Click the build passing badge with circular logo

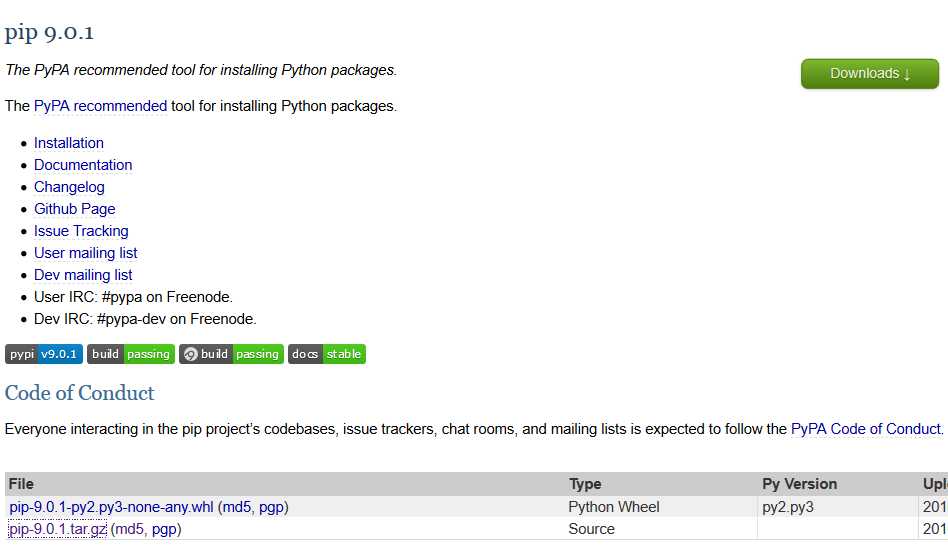(231, 354)
